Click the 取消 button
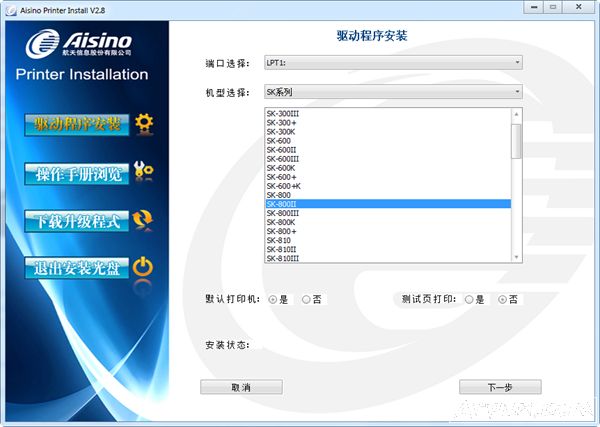This screenshot has width=600, height=427. click(241, 387)
